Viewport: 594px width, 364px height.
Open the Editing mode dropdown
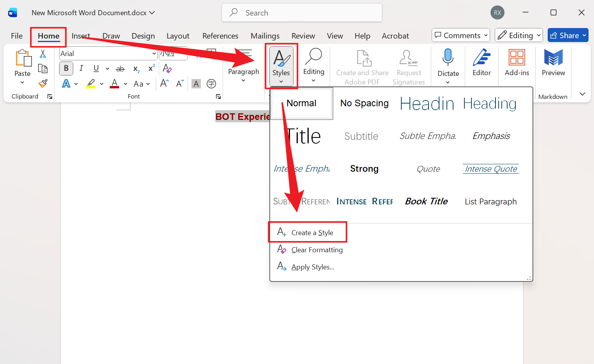[519, 35]
